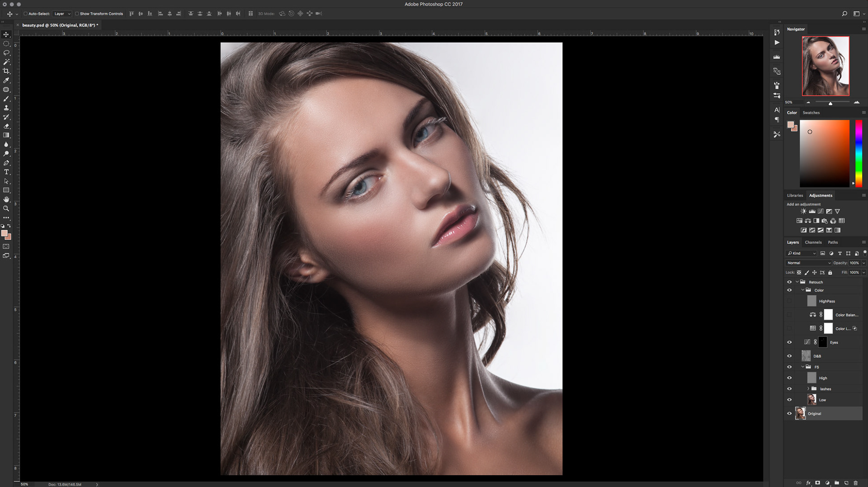Enable Show Transform Controls checkbox
The width and height of the screenshot is (868, 487).
click(77, 14)
